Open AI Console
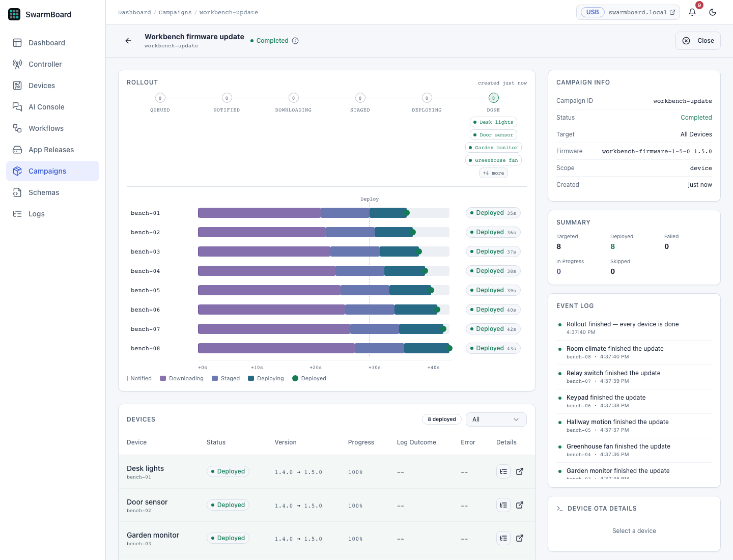 click(52, 107)
